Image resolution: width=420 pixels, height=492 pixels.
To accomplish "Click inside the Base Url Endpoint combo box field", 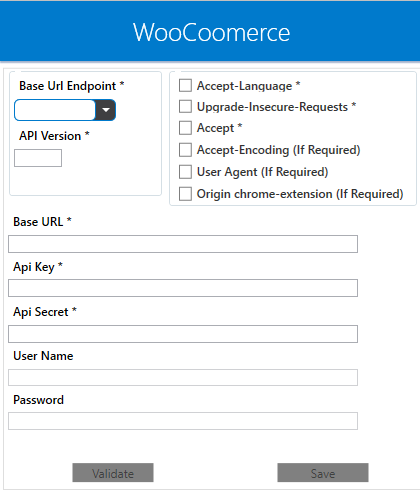I will pos(55,110).
